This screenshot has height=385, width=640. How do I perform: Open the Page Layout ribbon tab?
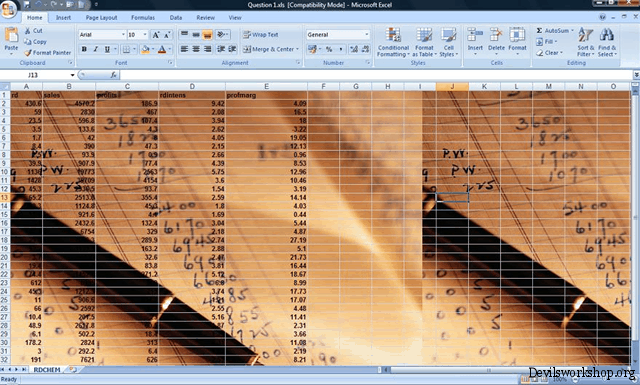click(101, 18)
